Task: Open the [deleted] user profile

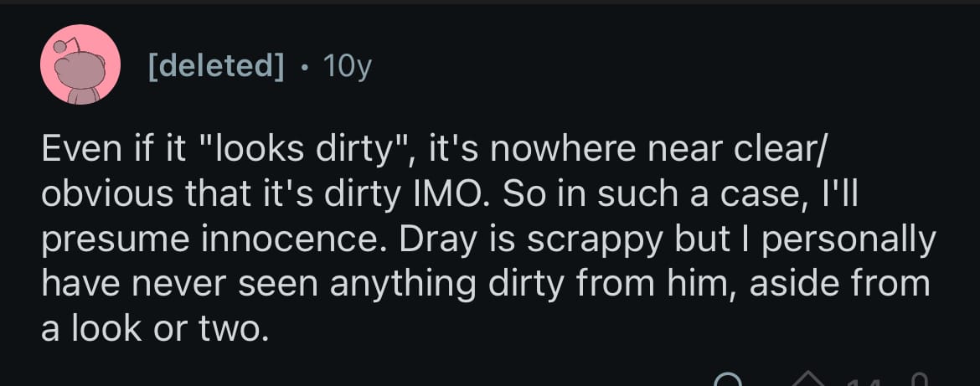Action: (x=215, y=64)
